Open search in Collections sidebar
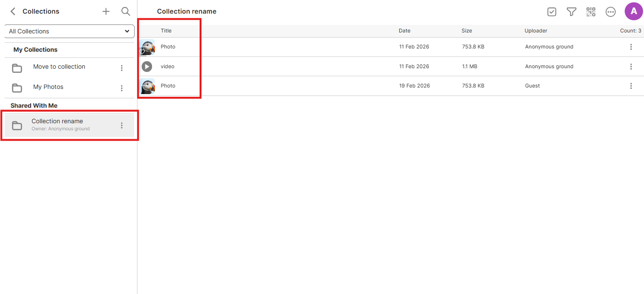644x294 pixels. pos(126,11)
